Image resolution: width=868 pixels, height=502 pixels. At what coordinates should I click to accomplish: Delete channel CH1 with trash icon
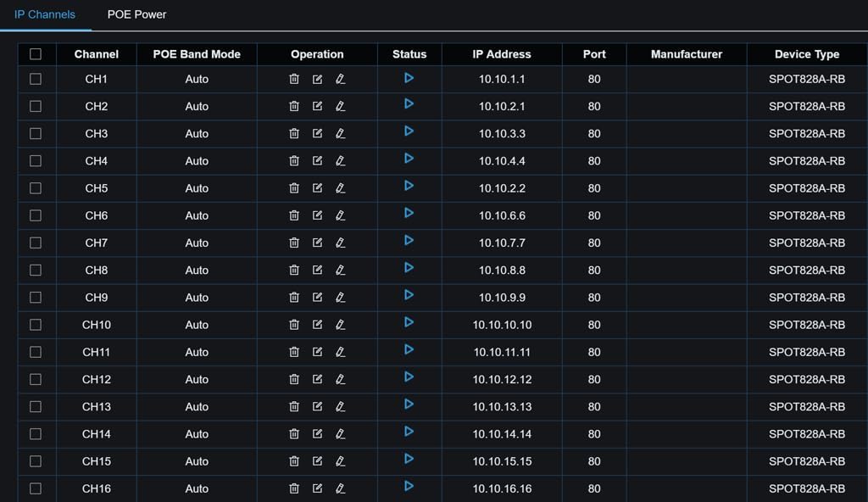294,80
